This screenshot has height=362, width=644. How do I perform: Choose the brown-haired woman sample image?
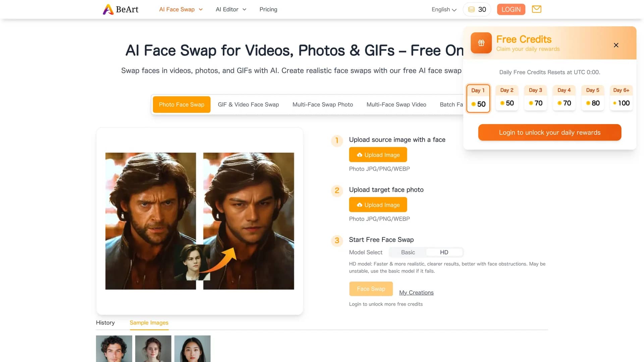point(153,349)
